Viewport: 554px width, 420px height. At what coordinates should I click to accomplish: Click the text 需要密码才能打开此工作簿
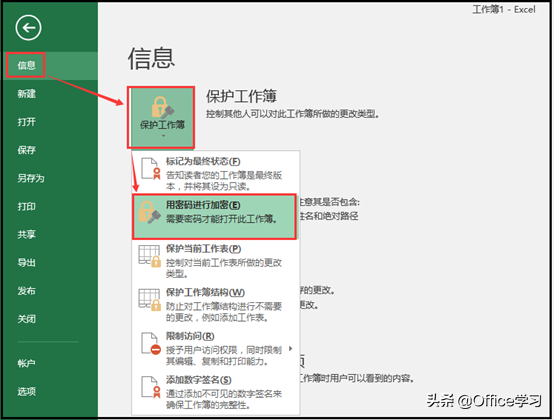coord(222,219)
